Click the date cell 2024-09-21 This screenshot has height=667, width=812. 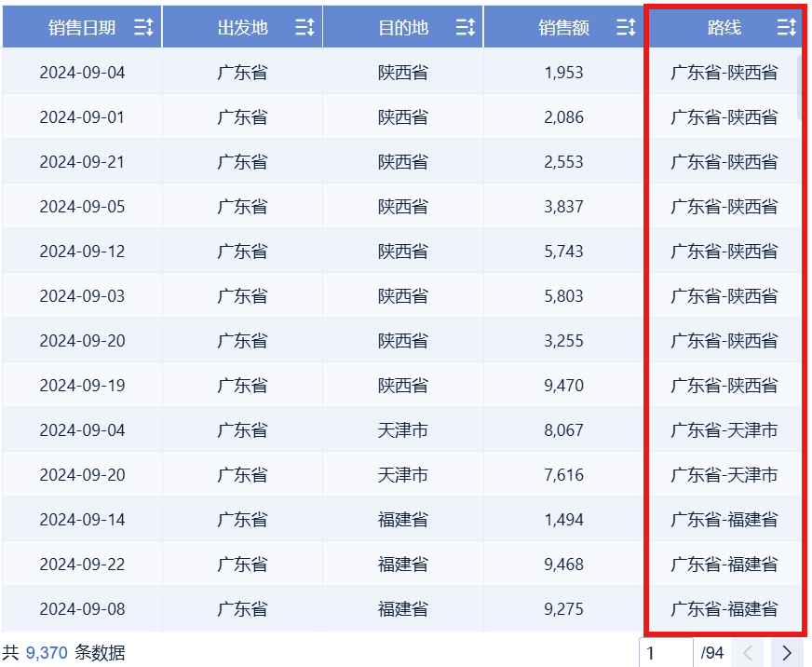[82, 162]
